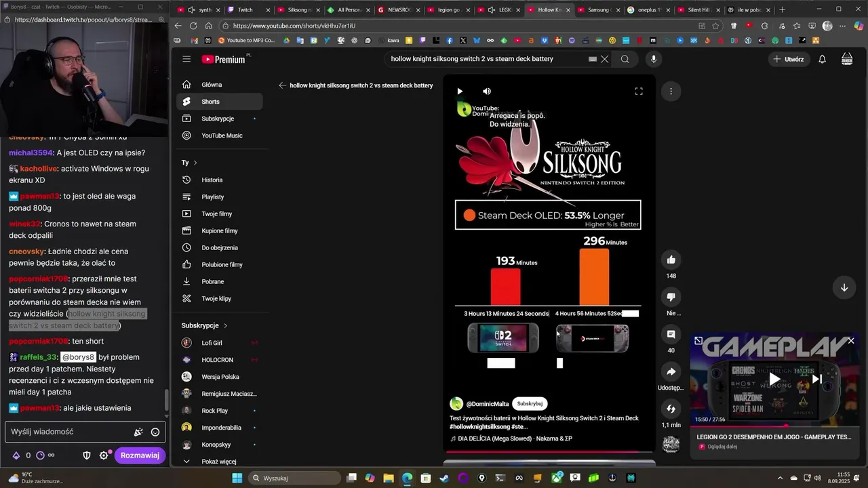The width and height of the screenshot is (868, 488).
Task: Open the YouTube hamburger guide menu
Action: [186, 59]
